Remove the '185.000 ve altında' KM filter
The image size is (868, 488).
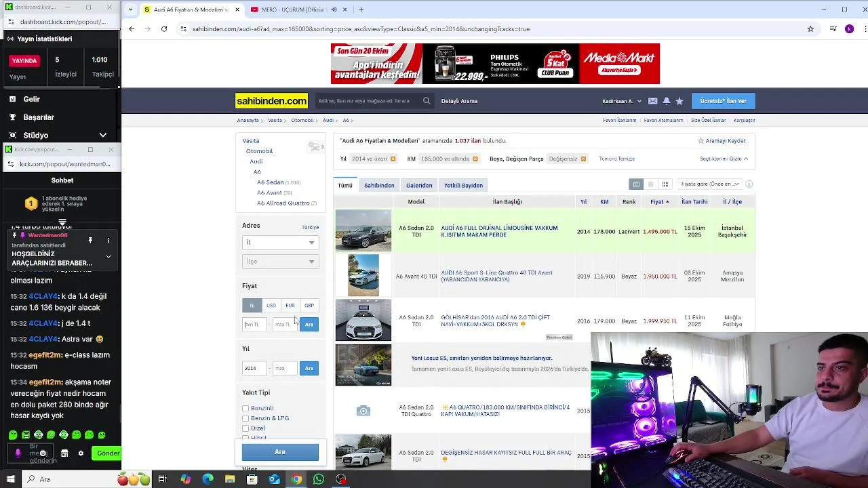475,159
